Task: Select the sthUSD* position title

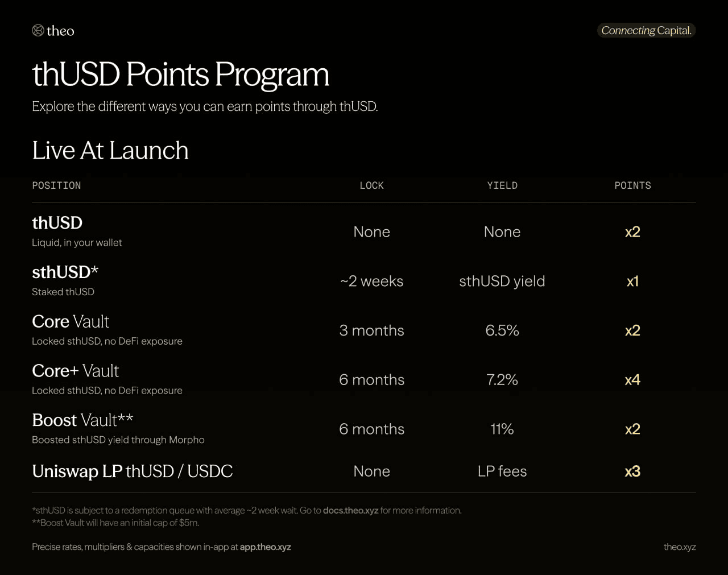Action: [65, 272]
